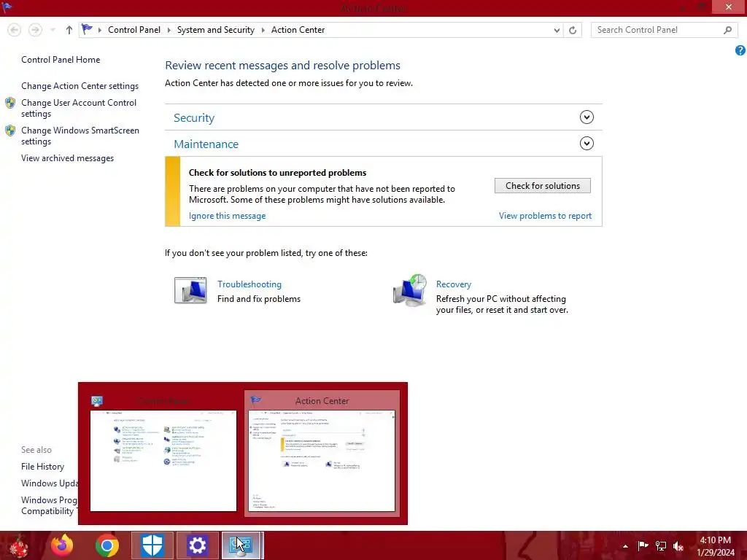
Task: Open the gear settings app on taskbar
Action: pyautogui.click(x=197, y=545)
